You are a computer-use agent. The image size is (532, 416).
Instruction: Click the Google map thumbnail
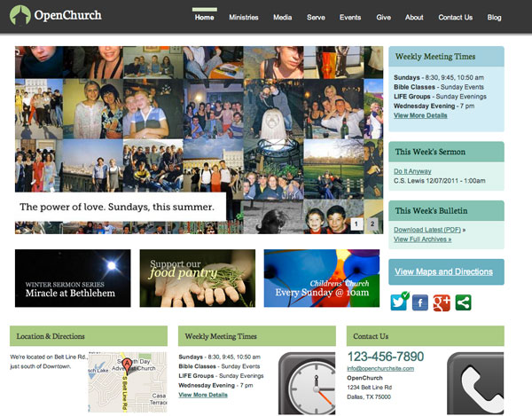click(128, 382)
